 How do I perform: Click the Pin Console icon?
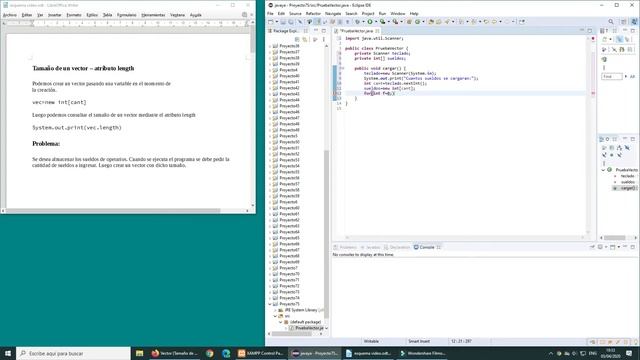pyautogui.click(x=593, y=247)
